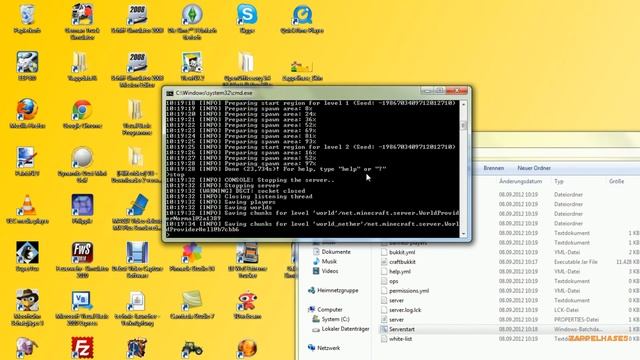Viewport: 640px width, 360px height.
Task: Launch FileZilla from the desktop
Action: [82, 347]
